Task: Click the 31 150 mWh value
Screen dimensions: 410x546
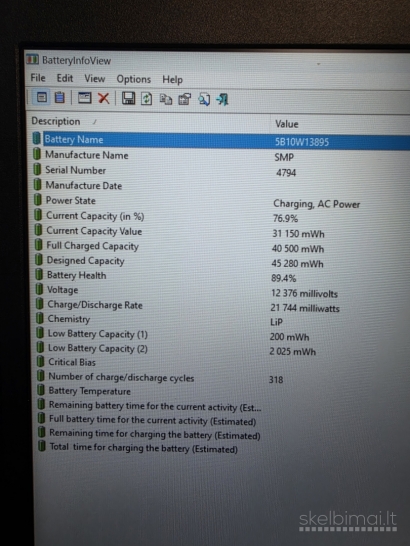Action: point(298,234)
